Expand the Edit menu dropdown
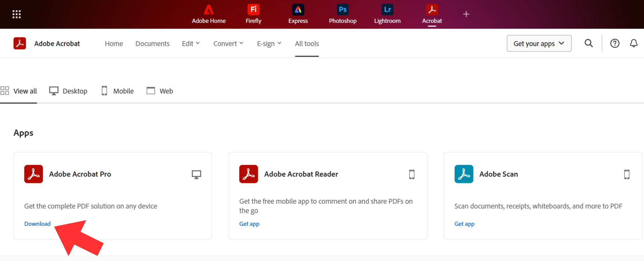The image size is (644, 261). point(191,44)
